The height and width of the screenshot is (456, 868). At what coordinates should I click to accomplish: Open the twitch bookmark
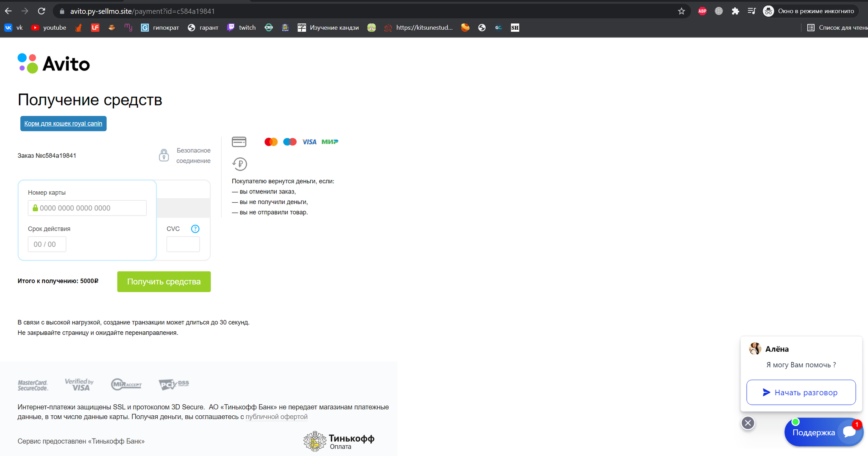click(242, 28)
